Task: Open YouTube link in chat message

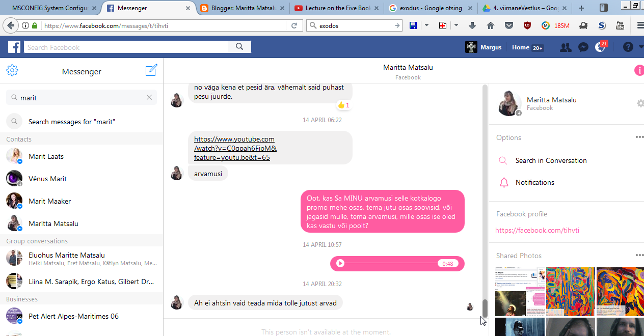Action: pyautogui.click(x=235, y=148)
